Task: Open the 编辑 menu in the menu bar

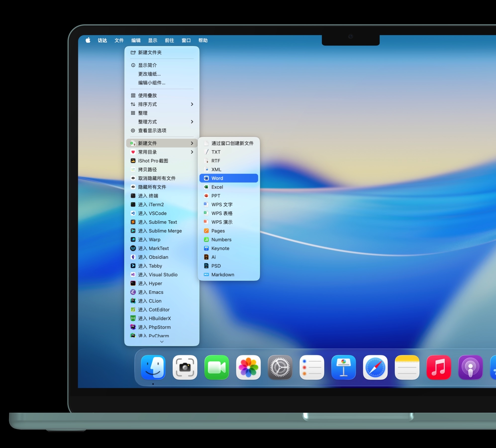Action: (136, 40)
